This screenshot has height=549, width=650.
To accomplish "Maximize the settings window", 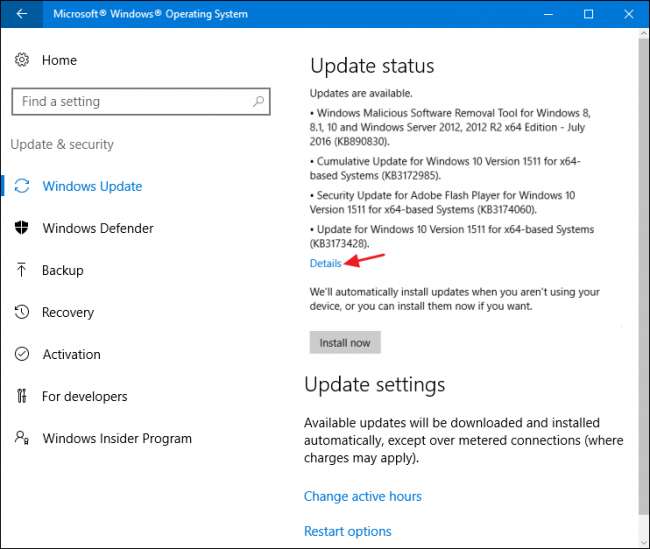I will [x=588, y=14].
